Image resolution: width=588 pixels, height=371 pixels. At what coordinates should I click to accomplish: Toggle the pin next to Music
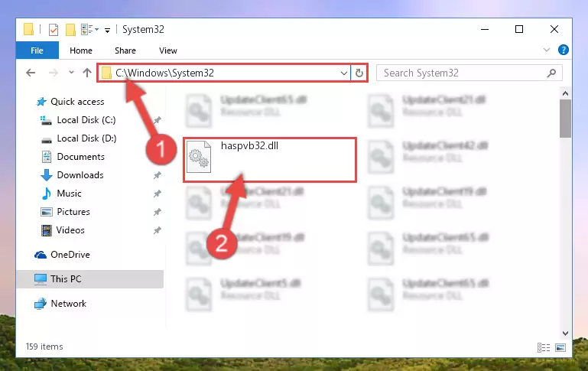[x=157, y=194]
